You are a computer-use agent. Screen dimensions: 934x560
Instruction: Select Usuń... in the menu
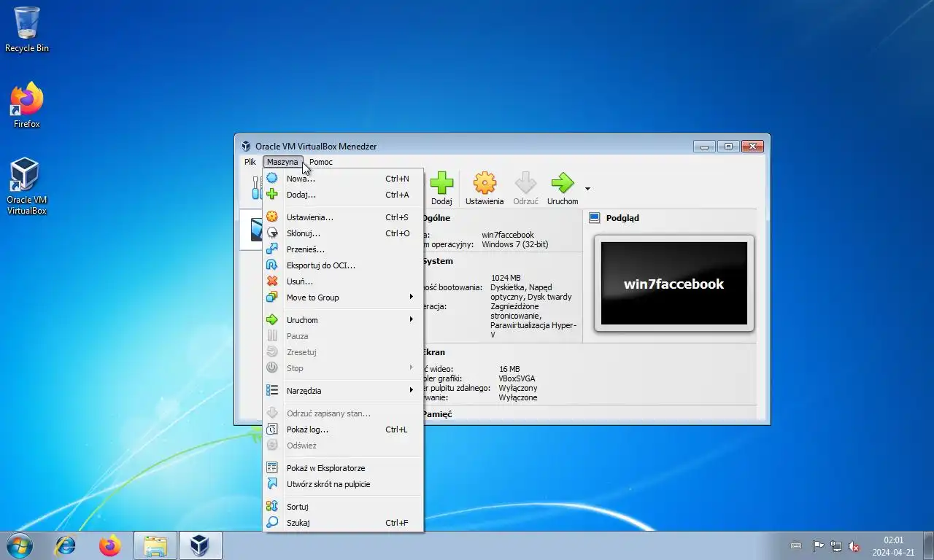343,281
